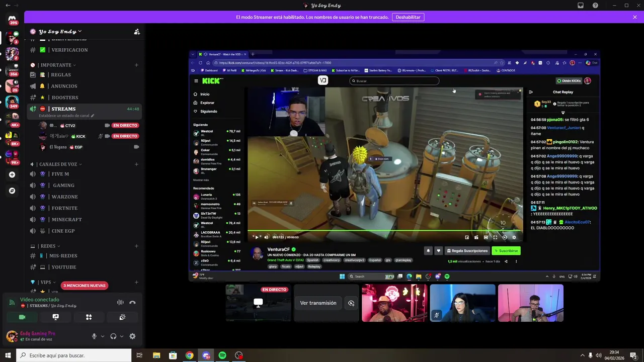Open user settings gear icon

132,336
